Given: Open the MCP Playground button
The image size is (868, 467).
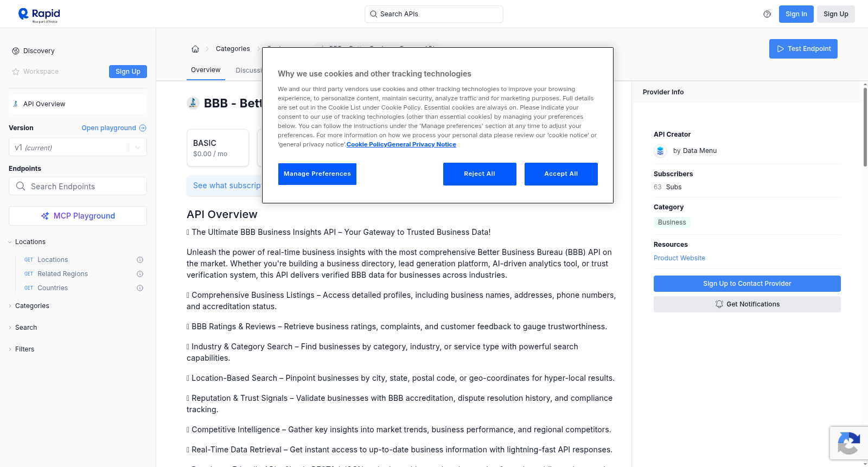Looking at the screenshot, I should (x=78, y=216).
